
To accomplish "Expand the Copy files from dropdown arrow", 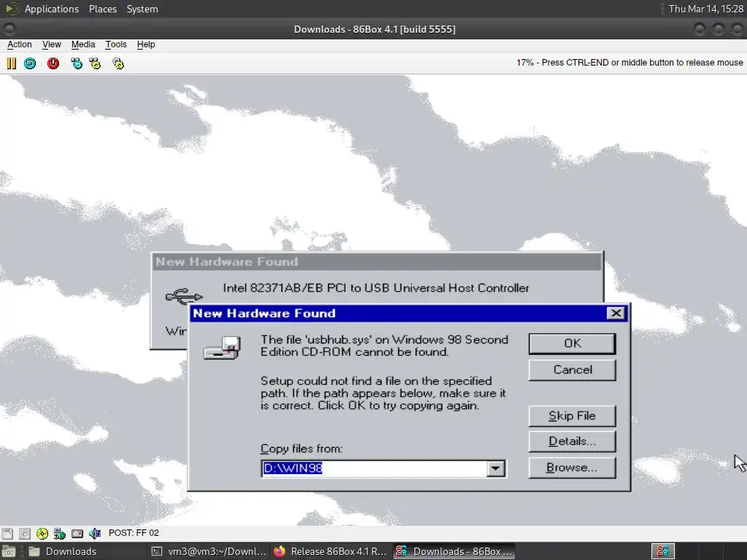I will point(495,469).
